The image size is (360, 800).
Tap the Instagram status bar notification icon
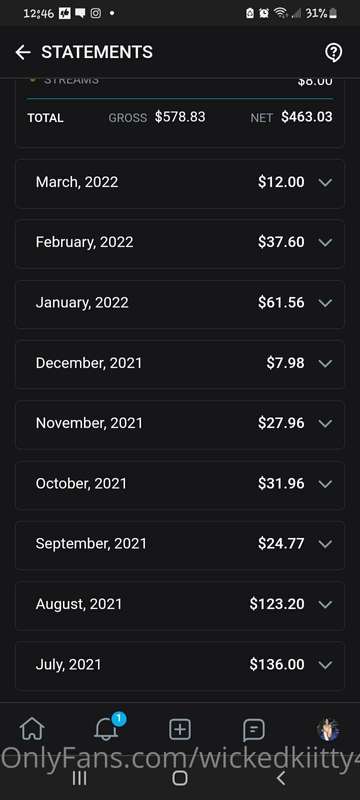[96, 14]
